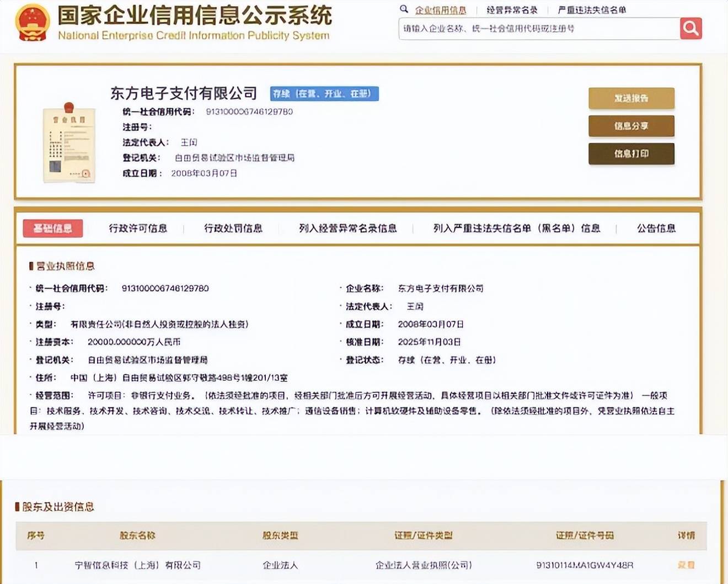This screenshot has height=584, width=728.
Task: Click the business license thumbnail image
Action: 69,144
